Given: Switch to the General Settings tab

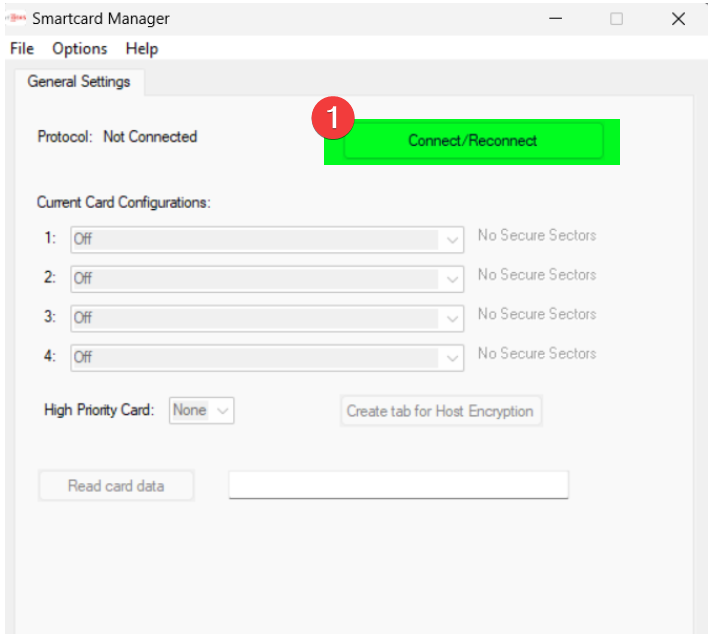Looking at the screenshot, I should (79, 81).
